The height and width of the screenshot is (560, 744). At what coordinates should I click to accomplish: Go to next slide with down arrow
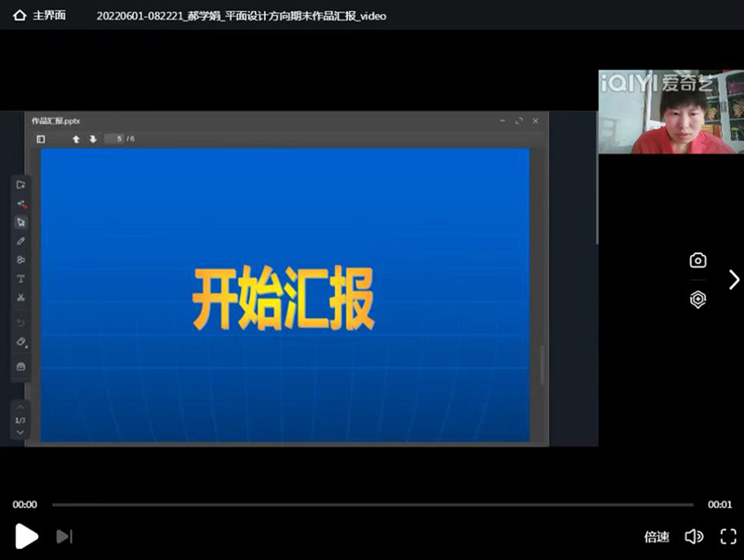(93, 139)
